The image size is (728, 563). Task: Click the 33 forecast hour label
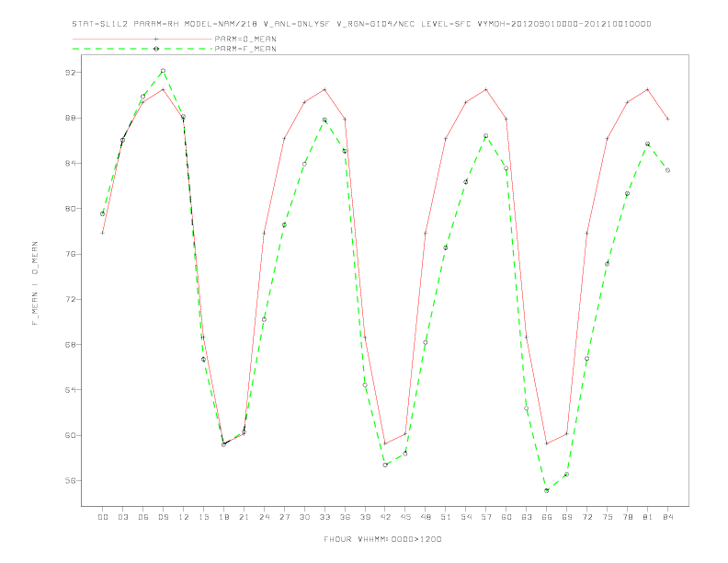324,517
